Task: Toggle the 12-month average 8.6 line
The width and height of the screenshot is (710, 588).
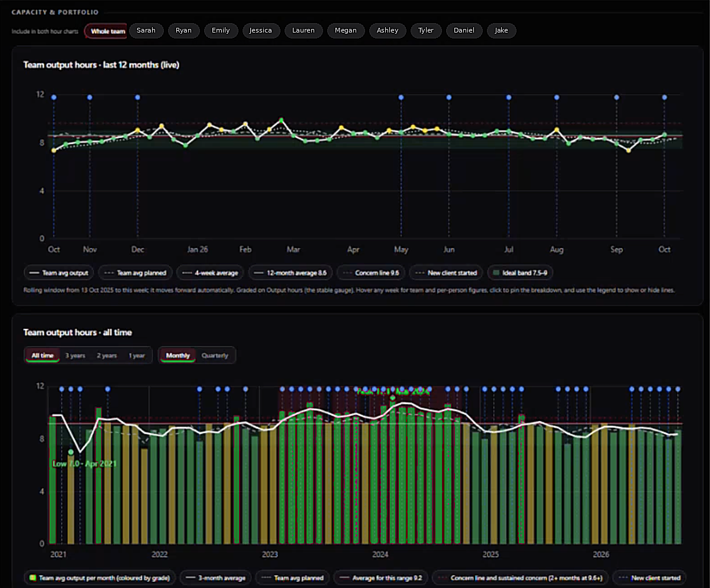Action: coord(290,273)
